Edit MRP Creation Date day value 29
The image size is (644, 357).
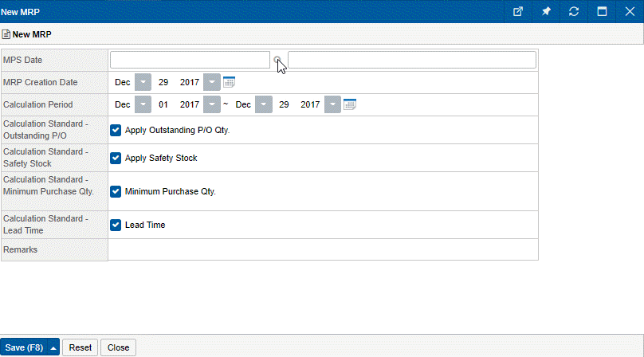[163, 82]
